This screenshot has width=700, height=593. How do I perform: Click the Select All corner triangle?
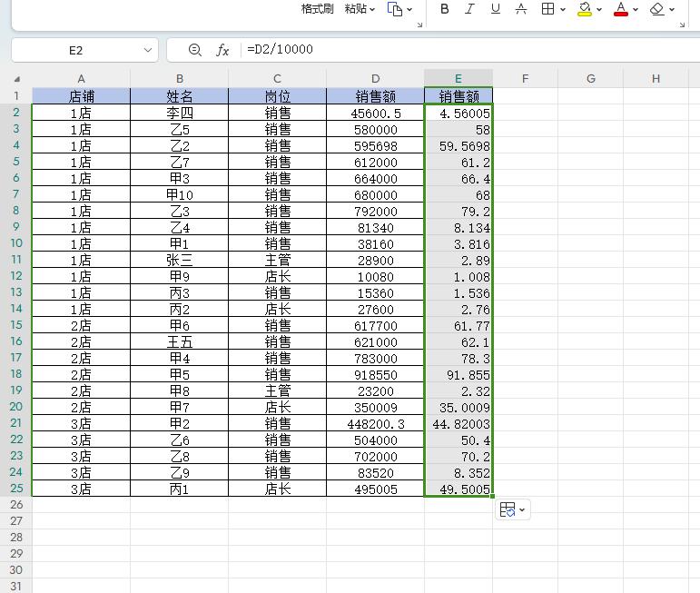click(x=17, y=79)
